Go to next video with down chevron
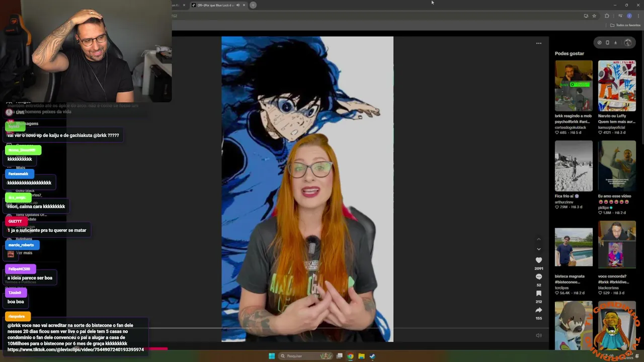The width and height of the screenshot is (644, 362). pyautogui.click(x=539, y=249)
